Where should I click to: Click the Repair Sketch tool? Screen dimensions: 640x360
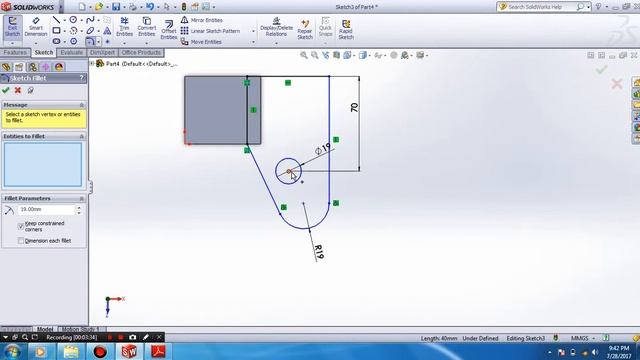coord(305,30)
